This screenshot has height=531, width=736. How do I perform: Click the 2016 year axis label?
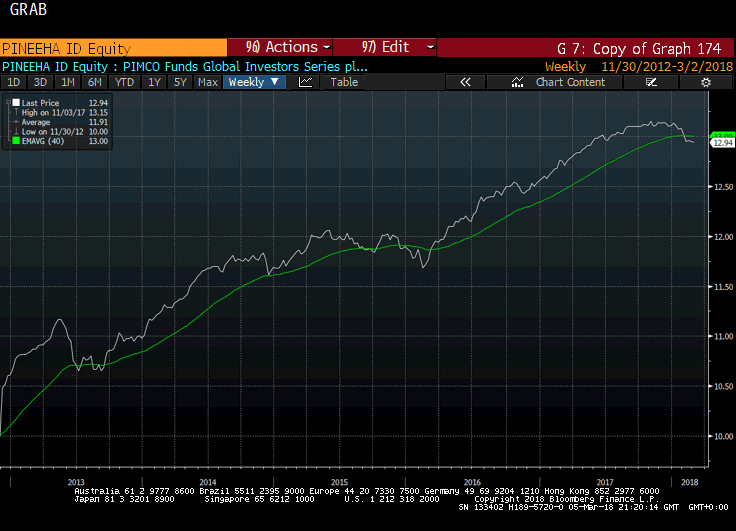click(472, 482)
